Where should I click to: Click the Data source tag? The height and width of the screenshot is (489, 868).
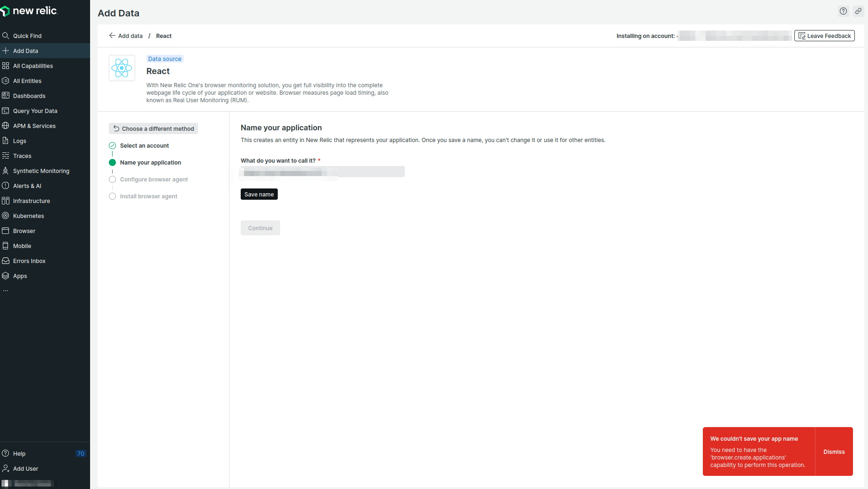[165, 59]
